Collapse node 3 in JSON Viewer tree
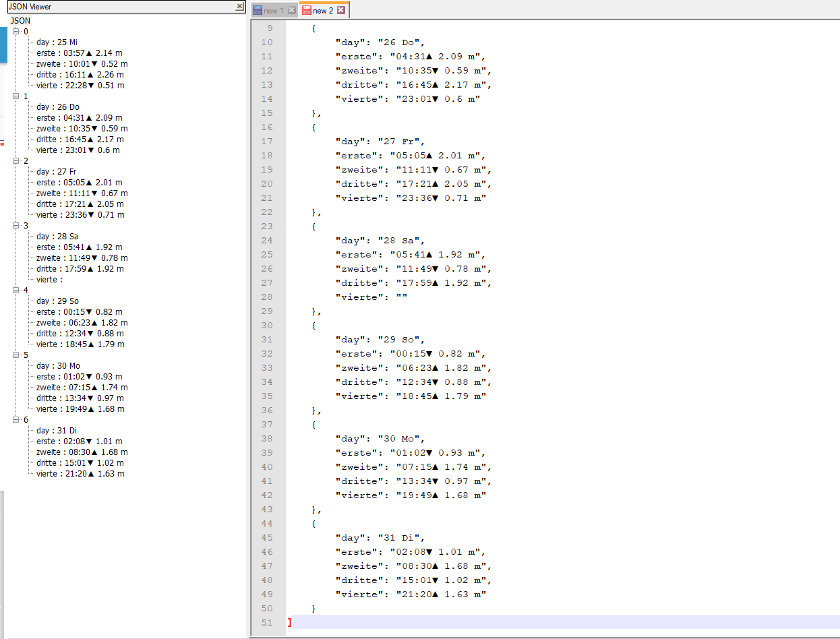The width and height of the screenshot is (840, 639). [16, 226]
